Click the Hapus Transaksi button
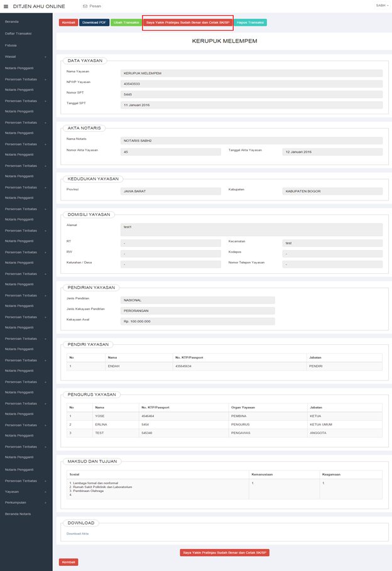 pos(251,23)
